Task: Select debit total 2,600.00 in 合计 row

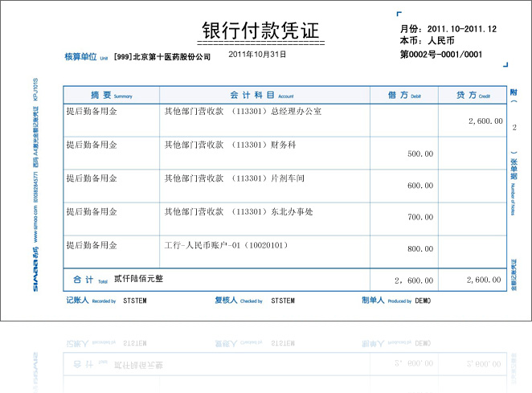Action: tap(414, 280)
